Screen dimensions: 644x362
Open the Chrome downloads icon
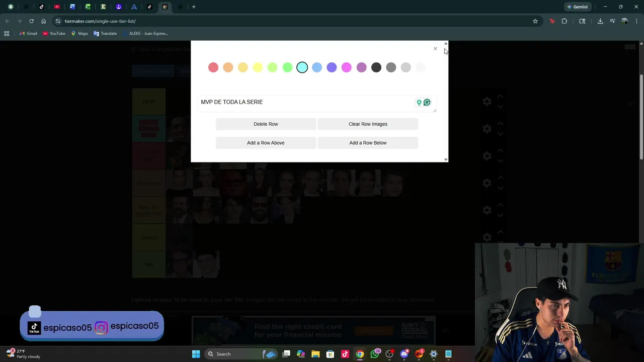coord(600,21)
